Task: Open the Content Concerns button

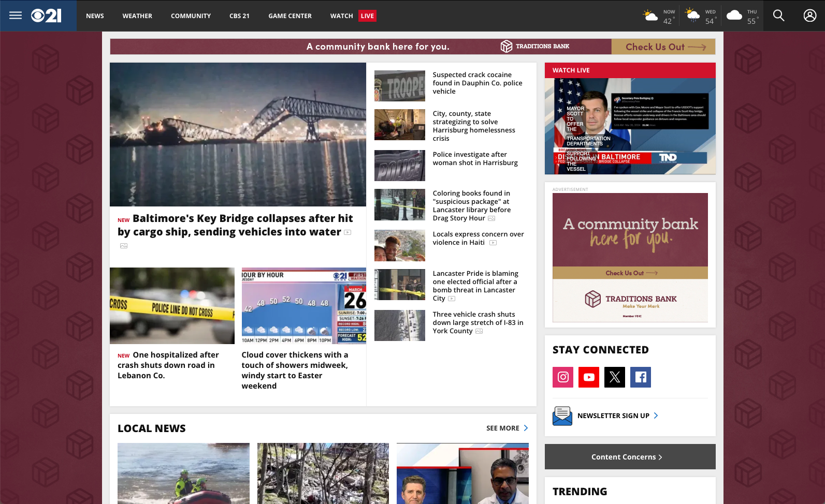Action: click(x=630, y=456)
